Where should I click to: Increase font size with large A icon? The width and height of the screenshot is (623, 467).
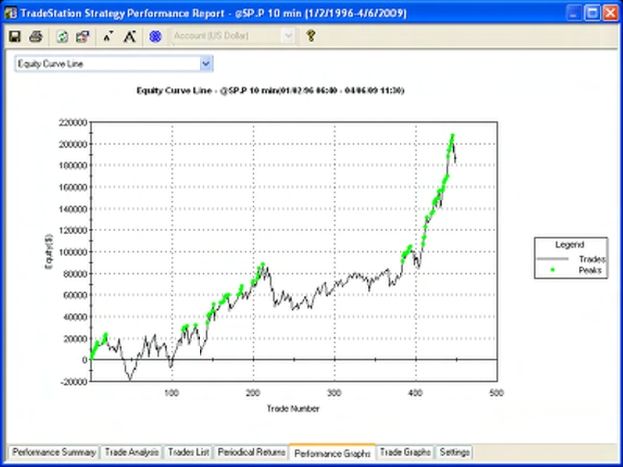[x=130, y=37]
